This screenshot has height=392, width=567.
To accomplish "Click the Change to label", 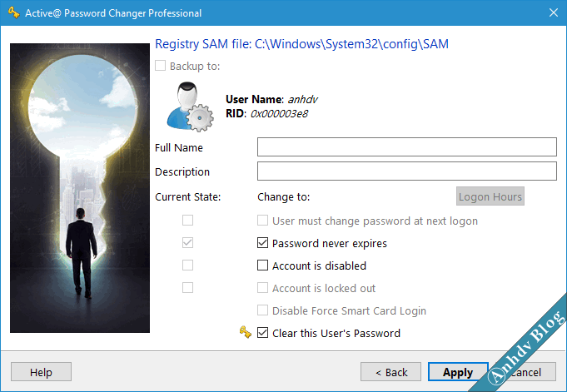I will pyautogui.click(x=283, y=196).
